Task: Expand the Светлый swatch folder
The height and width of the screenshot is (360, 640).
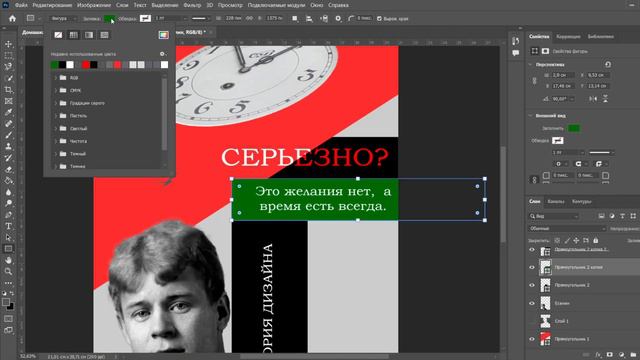Action: [56, 128]
